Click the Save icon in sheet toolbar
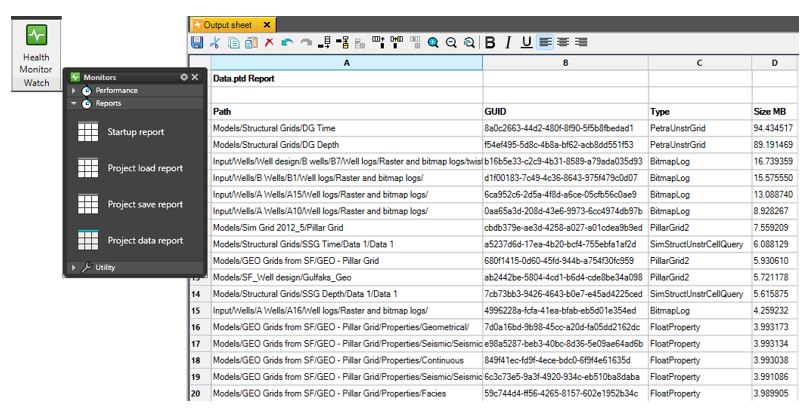The width and height of the screenshot is (811, 413). tap(197, 42)
